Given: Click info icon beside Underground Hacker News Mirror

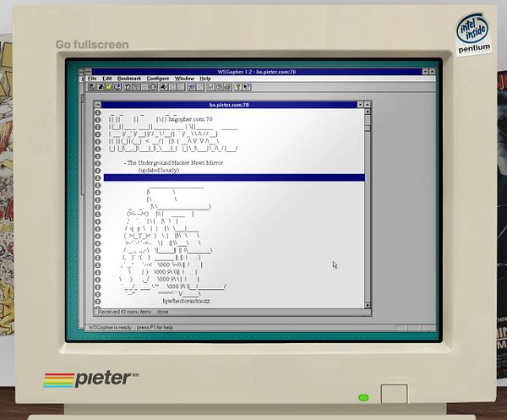Looking at the screenshot, I should click(x=98, y=163).
